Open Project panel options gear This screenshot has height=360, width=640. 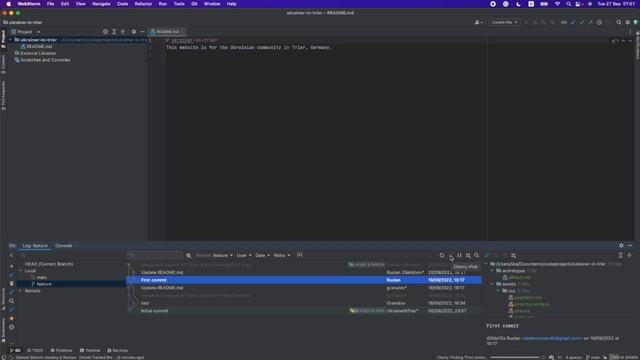point(133,32)
